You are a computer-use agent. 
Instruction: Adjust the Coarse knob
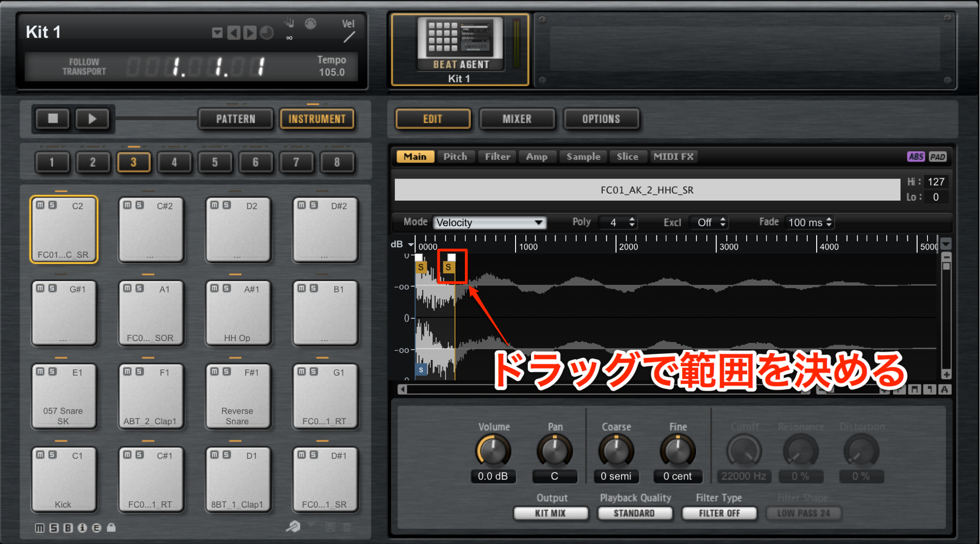(616, 452)
